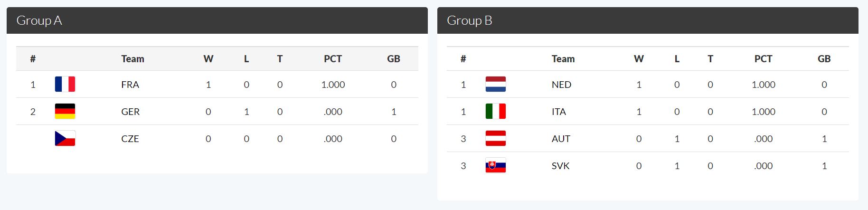This screenshot has height=210, width=868.
Task: Click the Germany flag icon
Action: 65,111
